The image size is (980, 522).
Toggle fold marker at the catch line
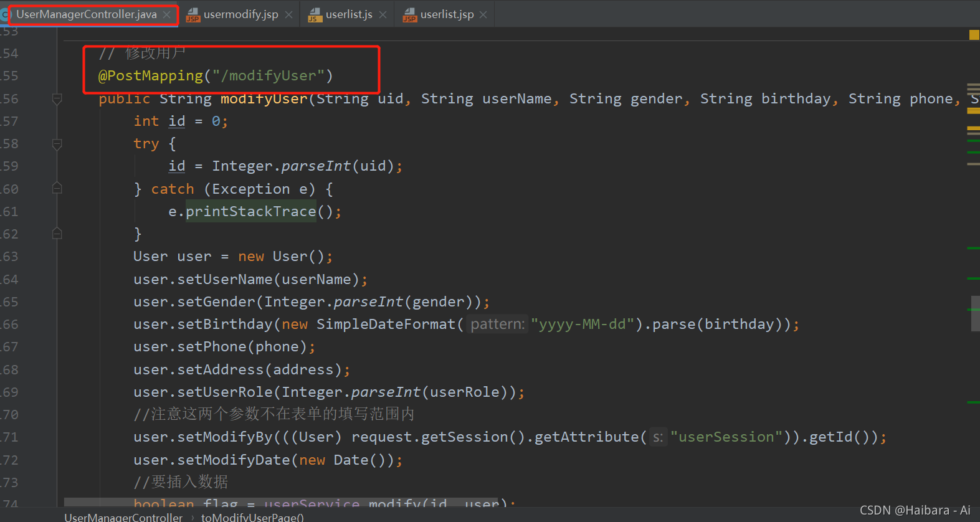pos(57,188)
